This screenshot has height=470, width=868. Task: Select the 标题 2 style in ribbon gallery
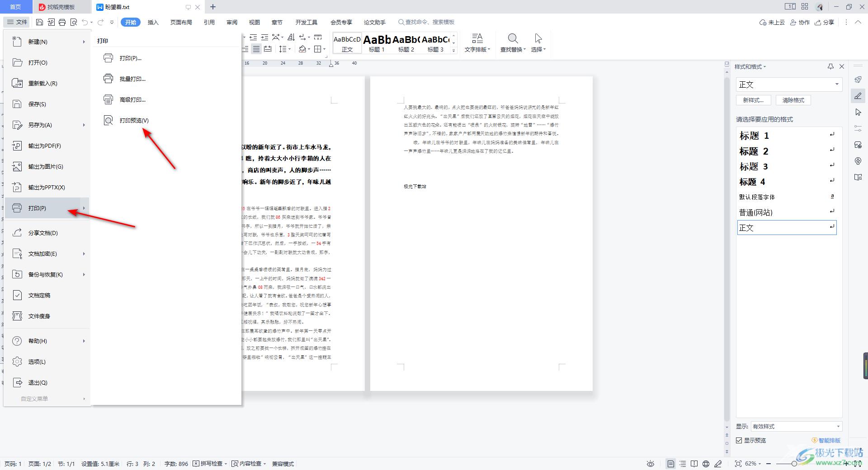coord(406,43)
